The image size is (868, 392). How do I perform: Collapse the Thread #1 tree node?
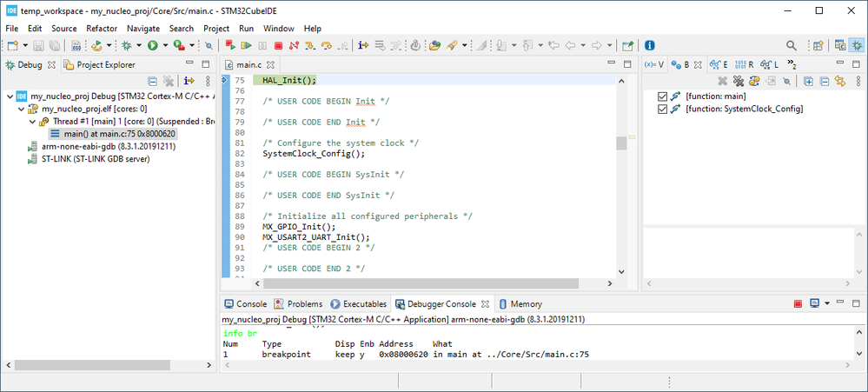pos(32,122)
